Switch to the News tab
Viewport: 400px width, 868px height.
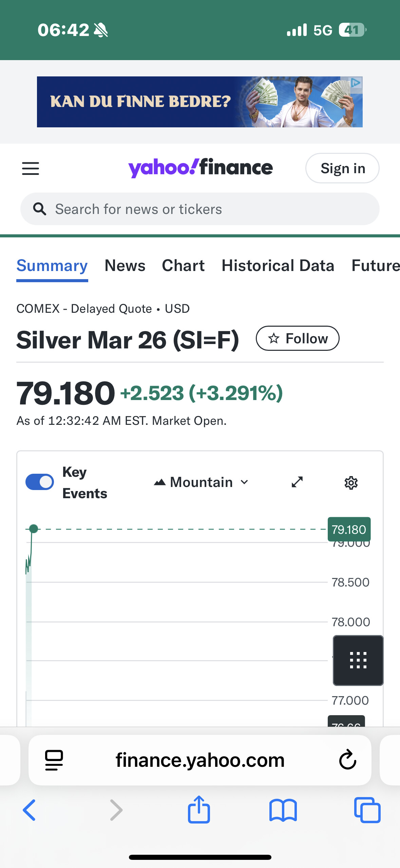[x=125, y=266]
